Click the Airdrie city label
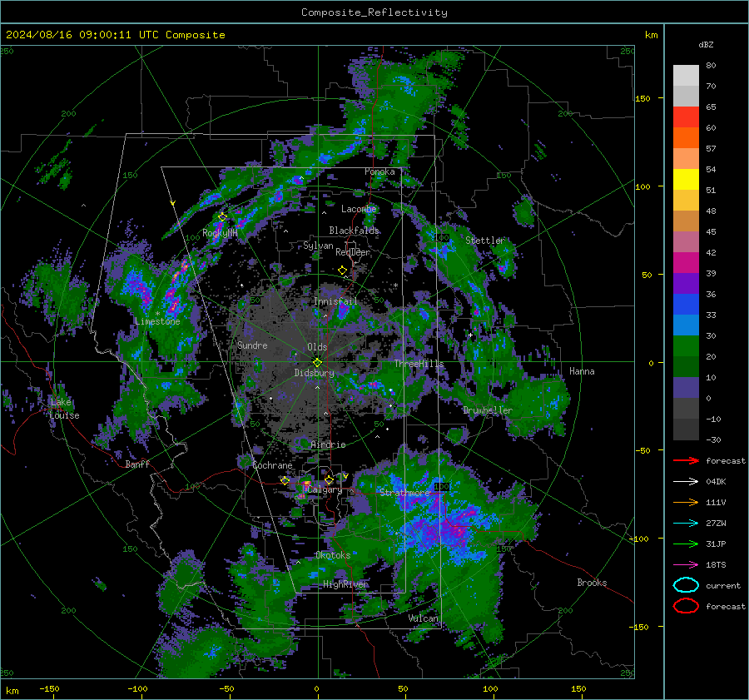This screenshot has height=700, width=749. point(328,444)
